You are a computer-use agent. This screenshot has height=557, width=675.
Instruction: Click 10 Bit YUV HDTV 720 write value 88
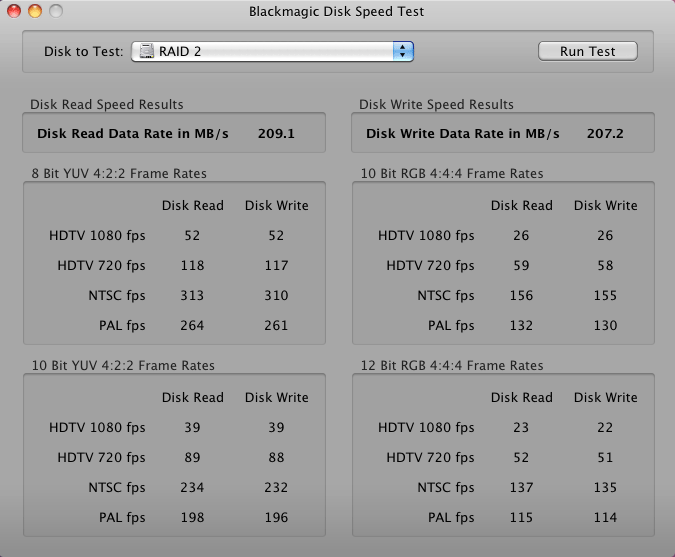click(276, 458)
